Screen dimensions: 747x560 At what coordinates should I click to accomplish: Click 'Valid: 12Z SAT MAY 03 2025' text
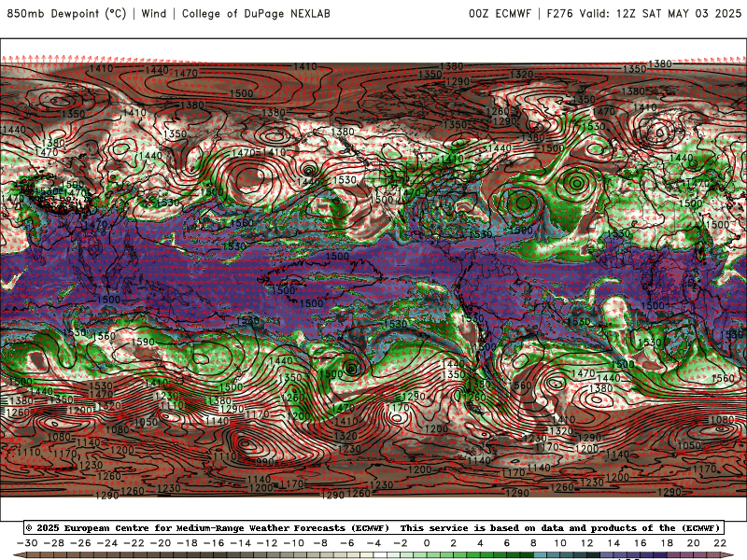(x=660, y=13)
